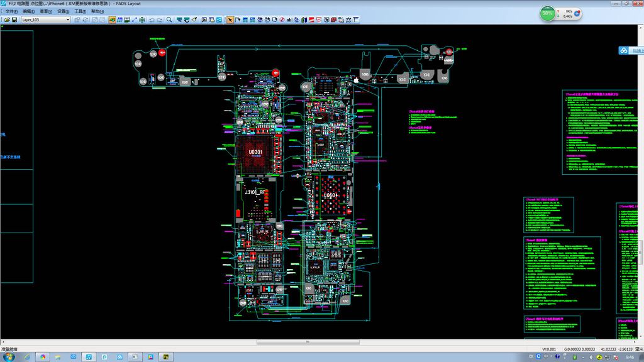Click the highlighted Drafting toolbar icon
Screen dimensions: 644x362
point(112,19)
